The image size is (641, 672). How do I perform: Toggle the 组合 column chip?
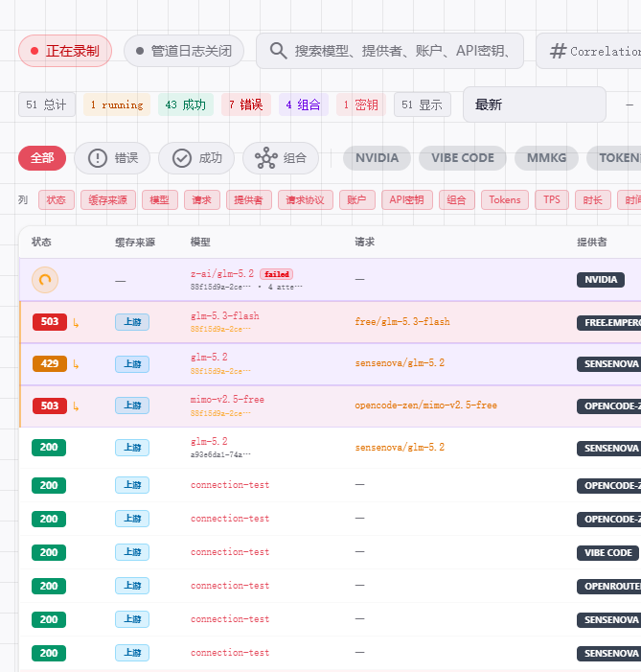457,200
